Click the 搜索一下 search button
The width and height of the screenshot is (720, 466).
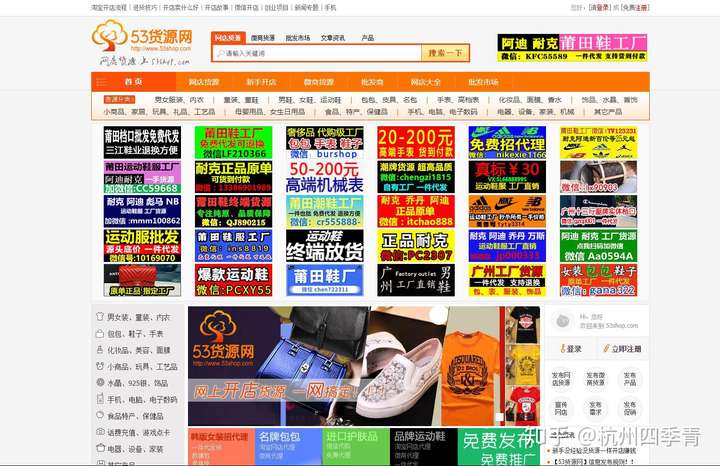(445, 53)
